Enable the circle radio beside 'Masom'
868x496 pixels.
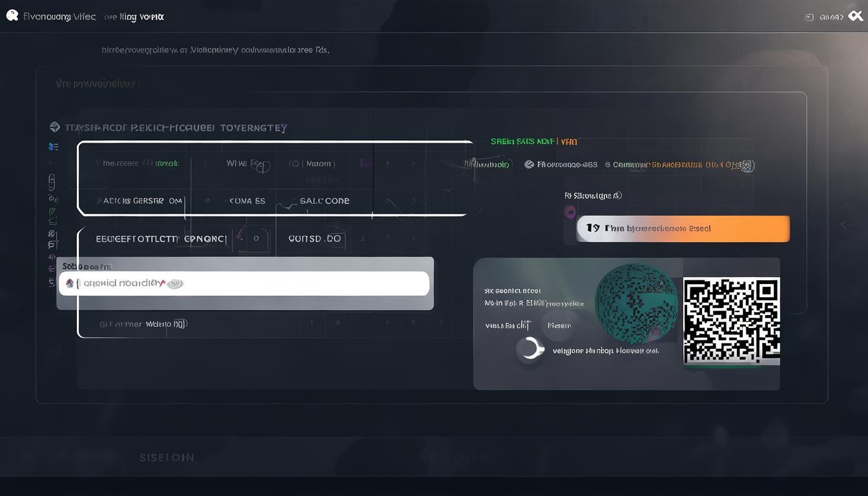296,163
